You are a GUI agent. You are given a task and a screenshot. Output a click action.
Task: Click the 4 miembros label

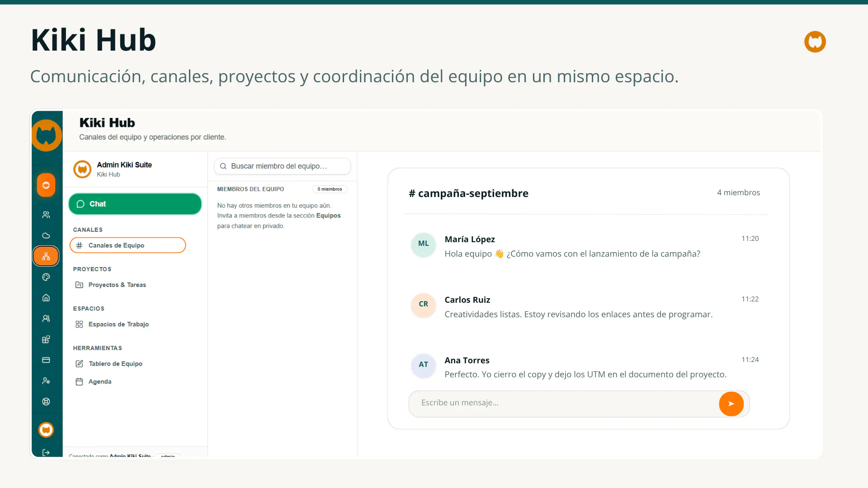(x=738, y=192)
